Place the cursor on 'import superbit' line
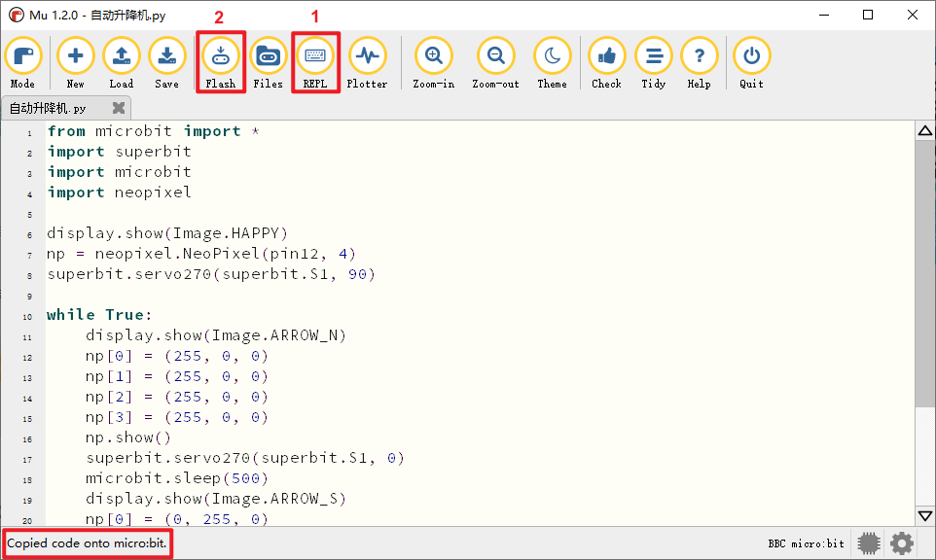The image size is (936, 560). pyautogui.click(x=120, y=152)
